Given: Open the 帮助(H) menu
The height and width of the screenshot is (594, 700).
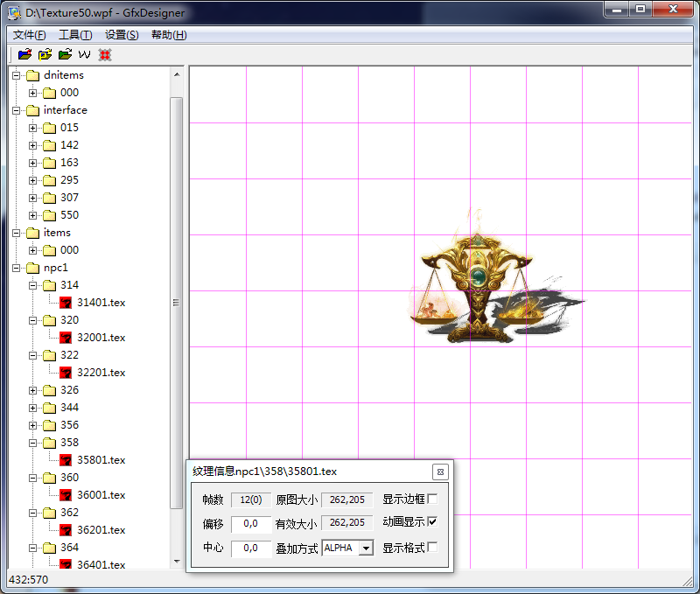Looking at the screenshot, I should click(x=169, y=35).
